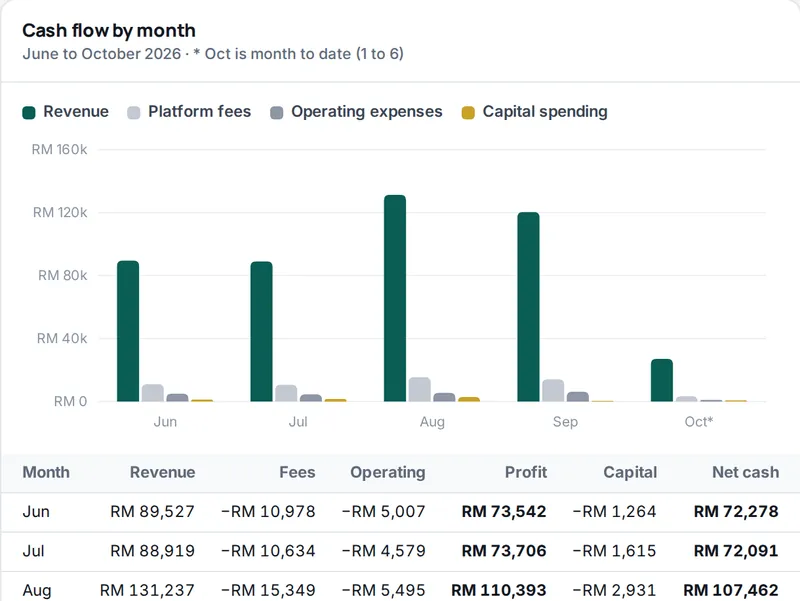The image size is (800, 601).
Task: Sort table by Net cash column header
Action: [x=745, y=472]
